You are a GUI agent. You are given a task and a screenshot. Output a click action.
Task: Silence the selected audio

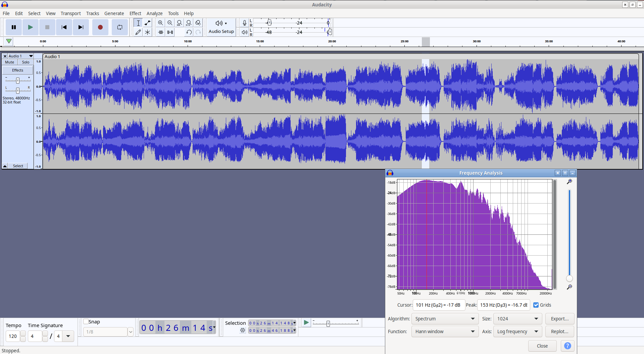click(x=170, y=32)
